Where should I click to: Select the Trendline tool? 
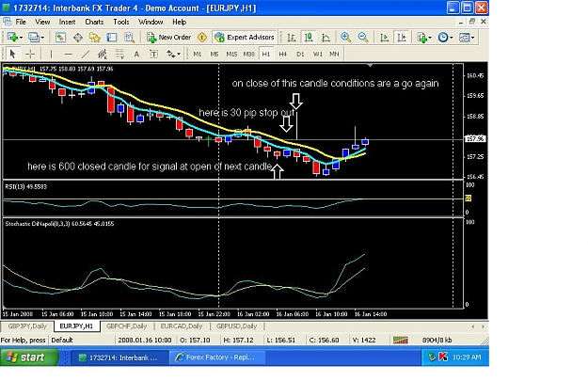pyautogui.click(x=86, y=54)
